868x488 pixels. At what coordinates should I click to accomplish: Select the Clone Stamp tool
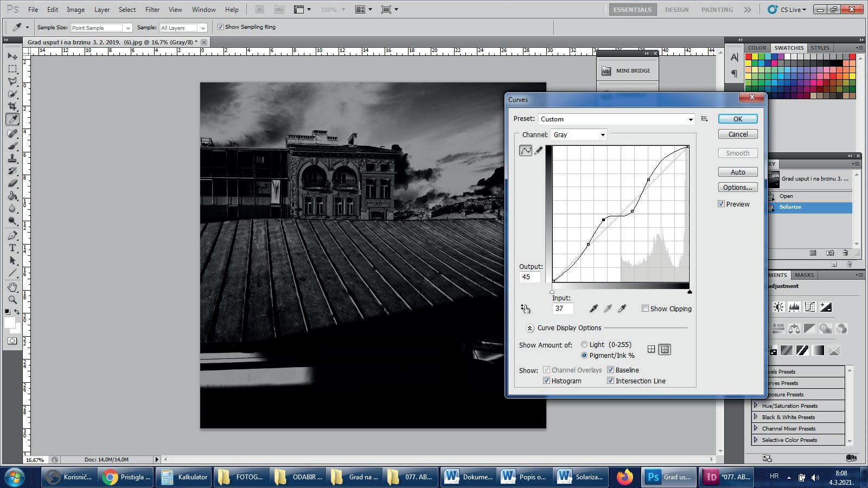[12, 158]
